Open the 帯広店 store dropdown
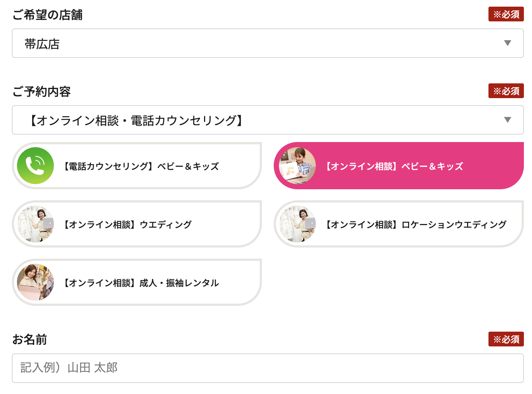Image resolution: width=532 pixels, height=394 pixels. tap(258, 44)
